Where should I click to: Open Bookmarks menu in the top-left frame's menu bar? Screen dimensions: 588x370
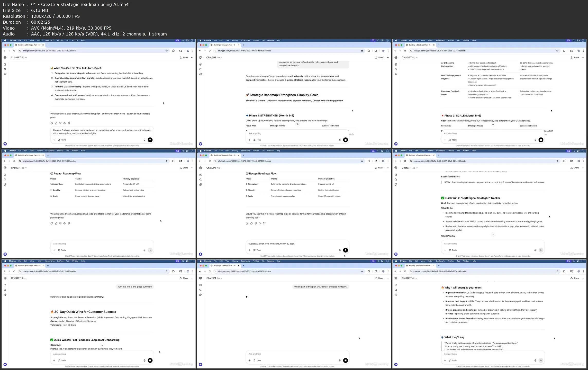pos(50,40)
